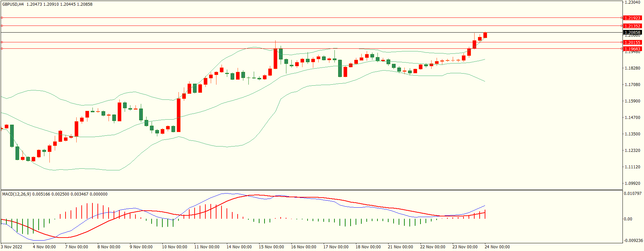Click the 1.18280 price axis value
The height and width of the screenshot is (251, 644).
(x=632, y=68)
